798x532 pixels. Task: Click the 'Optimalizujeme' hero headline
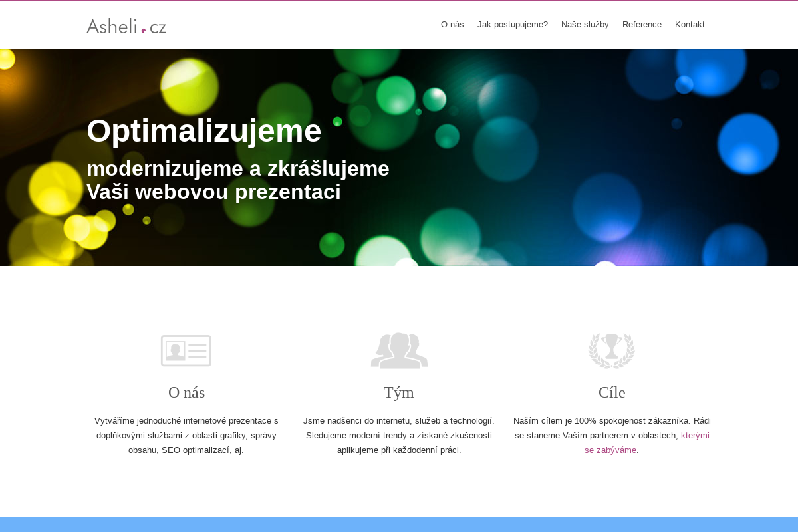tap(204, 131)
